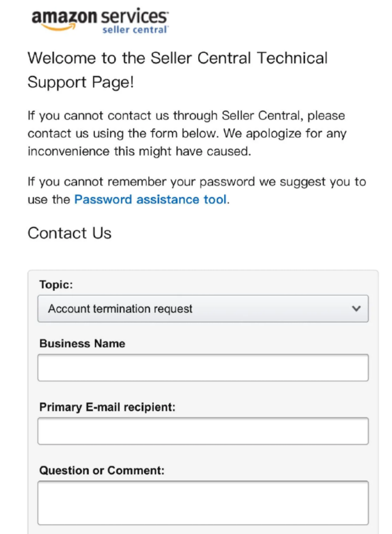Viewport: 392px width, 534px height.
Task: Click the Welcome to Seller Central heading
Action: [x=177, y=70]
